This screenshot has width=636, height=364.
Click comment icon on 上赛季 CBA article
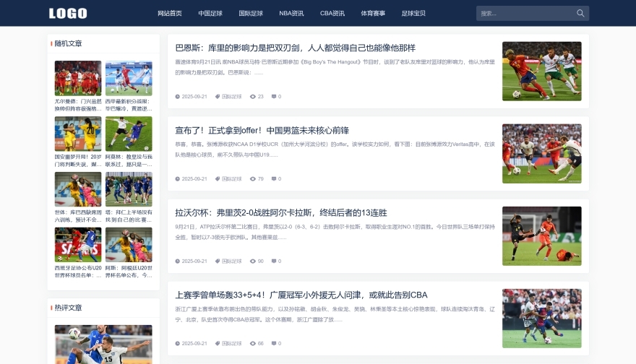click(x=273, y=343)
